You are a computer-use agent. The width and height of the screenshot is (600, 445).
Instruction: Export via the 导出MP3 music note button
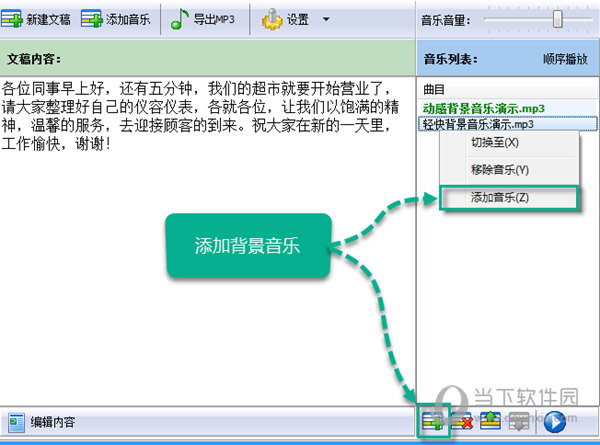202,19
